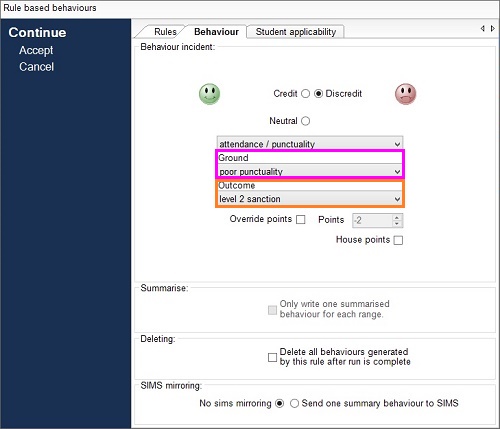Viewport: 500px width, 429px height.
Task: Switch to the Rules tab
Action: point(165,32)
